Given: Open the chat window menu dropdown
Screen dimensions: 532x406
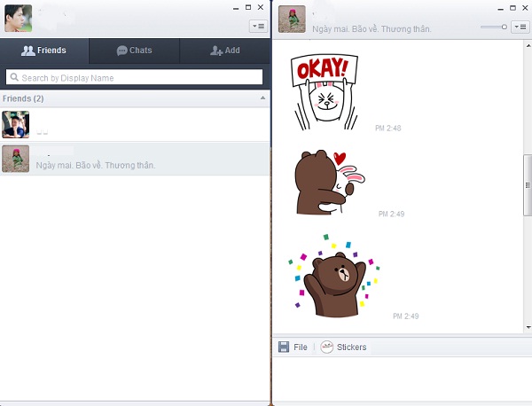Looking at the screenshot, I should (x=520, y=27).
